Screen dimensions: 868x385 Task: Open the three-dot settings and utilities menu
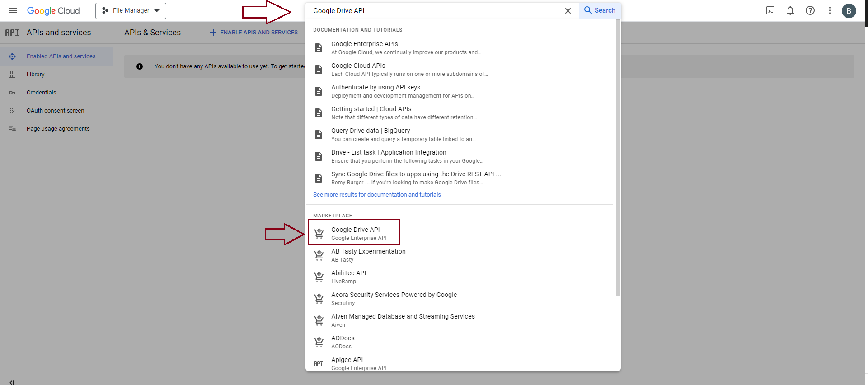click(830, 10)
